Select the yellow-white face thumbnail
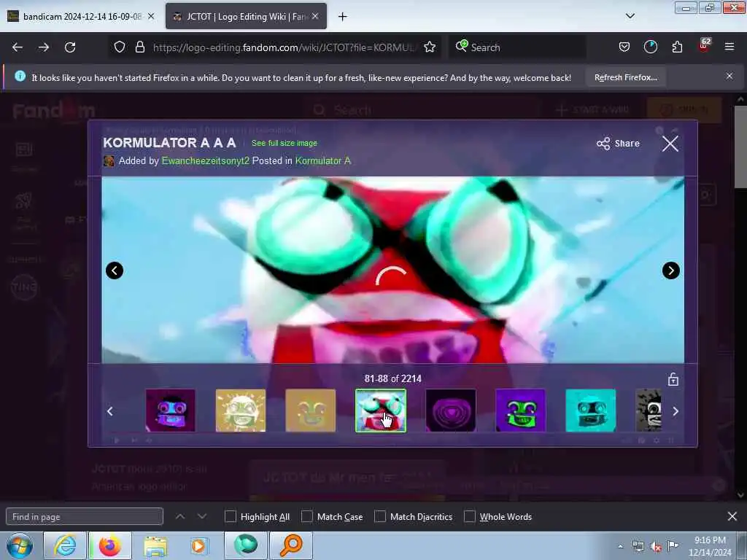 click(x=241, y=411)
